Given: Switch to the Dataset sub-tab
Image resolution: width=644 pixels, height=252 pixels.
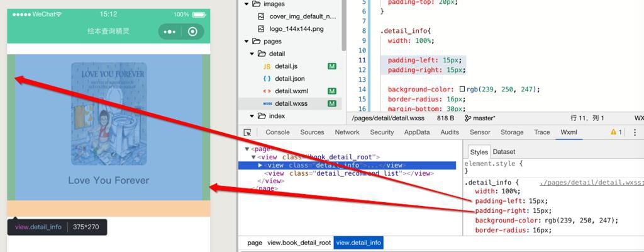Looking at the screenshot, I should pos(504,152).
